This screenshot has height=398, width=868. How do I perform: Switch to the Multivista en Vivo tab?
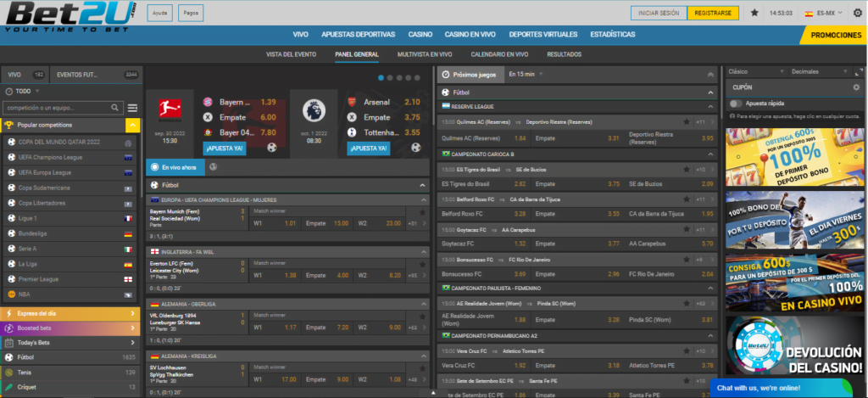[x=423, y=54]
